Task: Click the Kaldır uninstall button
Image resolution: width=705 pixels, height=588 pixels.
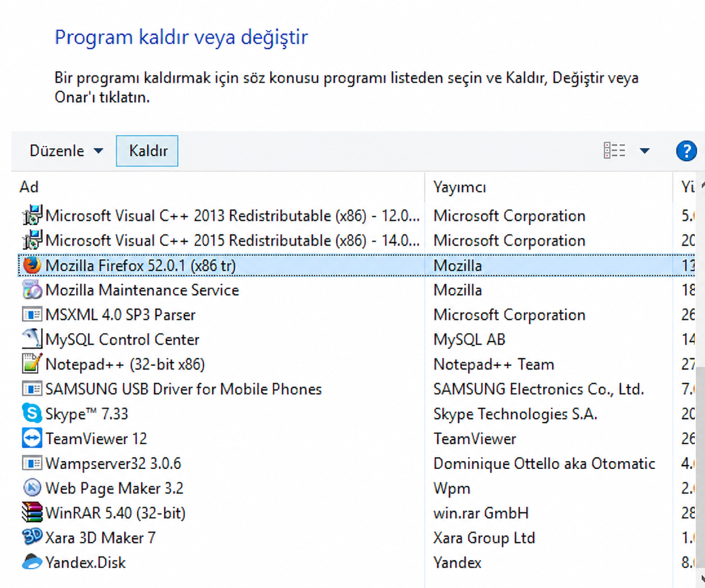Action: click(x=147, y=151)
